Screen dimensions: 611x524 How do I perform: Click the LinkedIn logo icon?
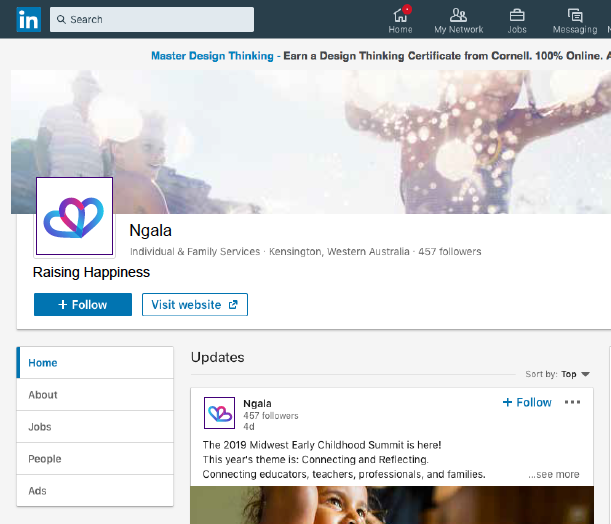pyautogui.click(x=28, y=19)
